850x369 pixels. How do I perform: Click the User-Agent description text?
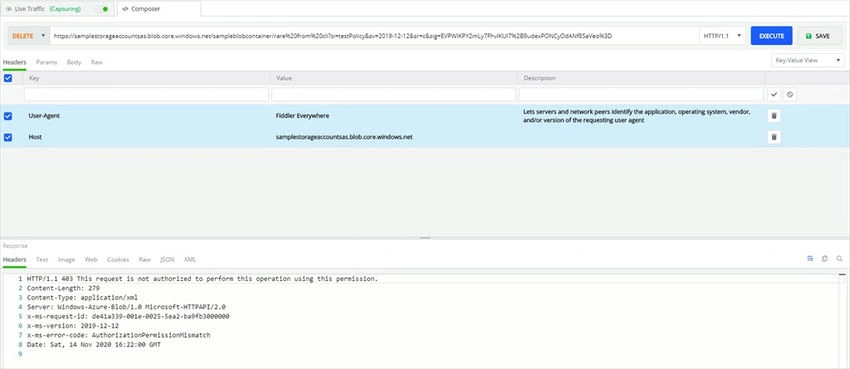[637, 116]
